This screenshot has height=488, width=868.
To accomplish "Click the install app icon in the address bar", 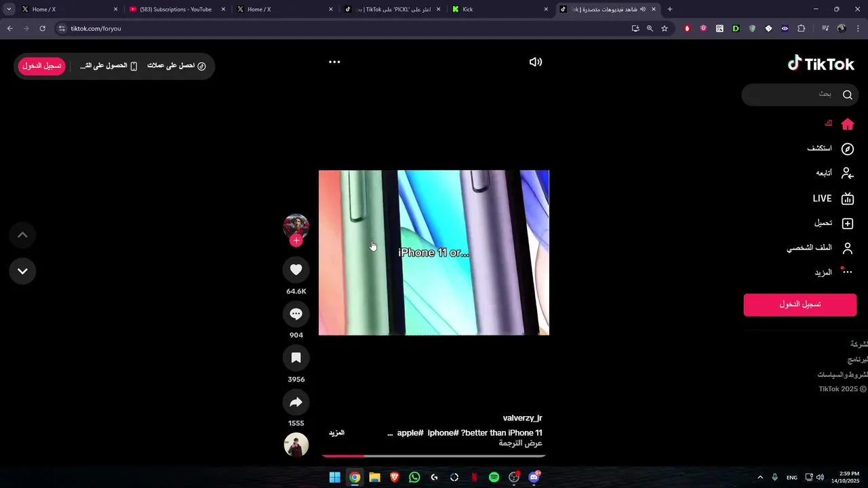I will [x=635, y=28].
